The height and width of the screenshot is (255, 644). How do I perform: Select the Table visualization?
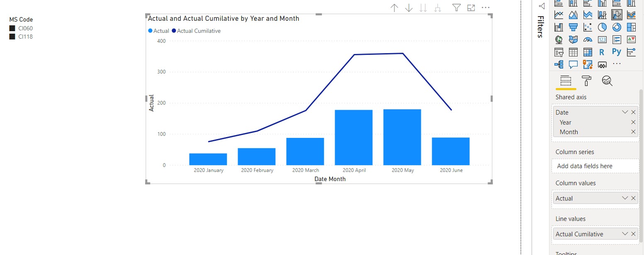click(x=573, y=52)
